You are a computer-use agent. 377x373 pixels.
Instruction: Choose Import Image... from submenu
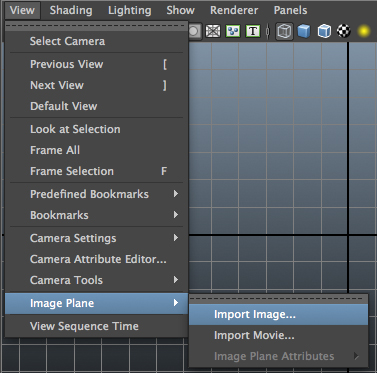click(x=278, y=314)
